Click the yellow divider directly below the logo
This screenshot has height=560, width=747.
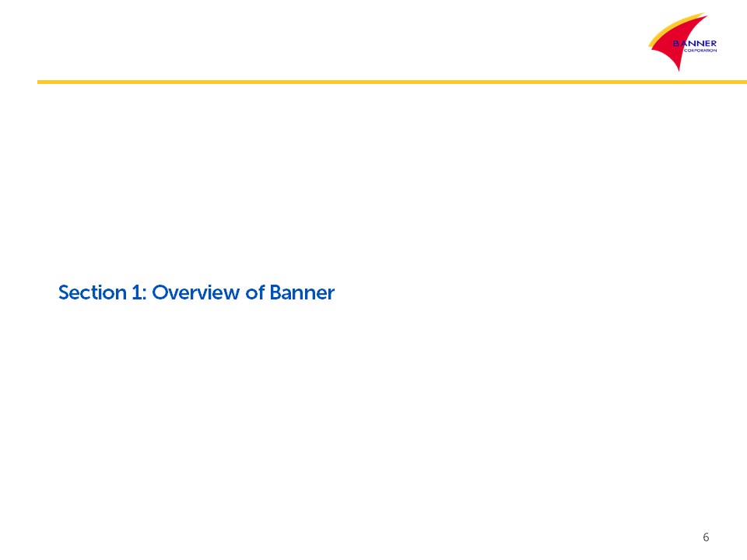tap(682, 82)
